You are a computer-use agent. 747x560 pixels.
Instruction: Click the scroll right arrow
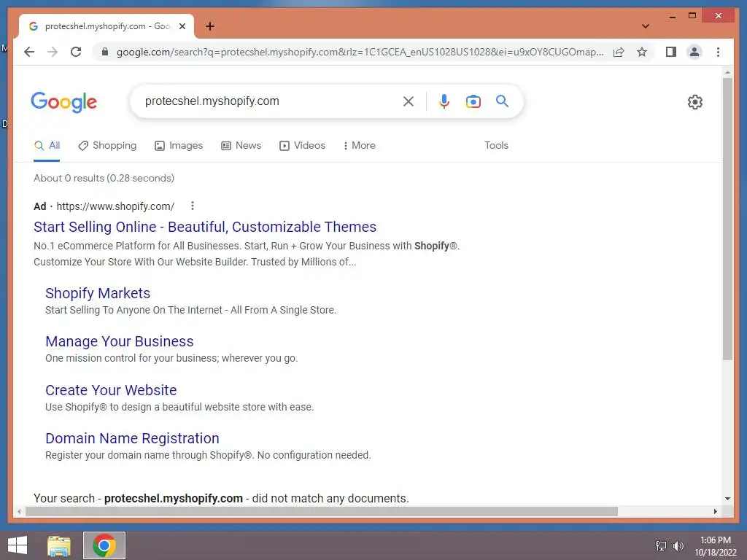tap(715, 511)
